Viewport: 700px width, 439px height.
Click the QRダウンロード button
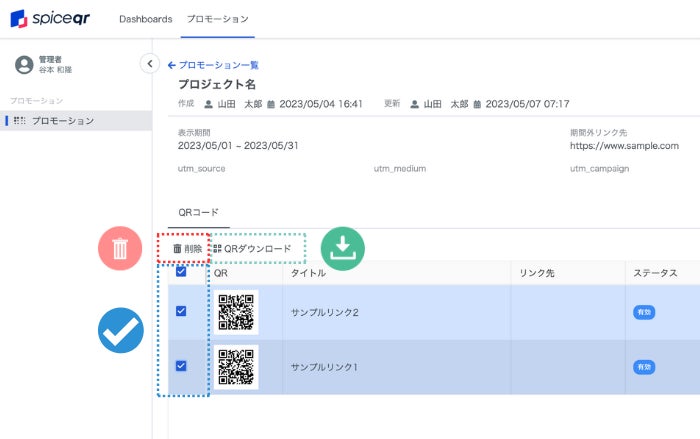[252, 249]
